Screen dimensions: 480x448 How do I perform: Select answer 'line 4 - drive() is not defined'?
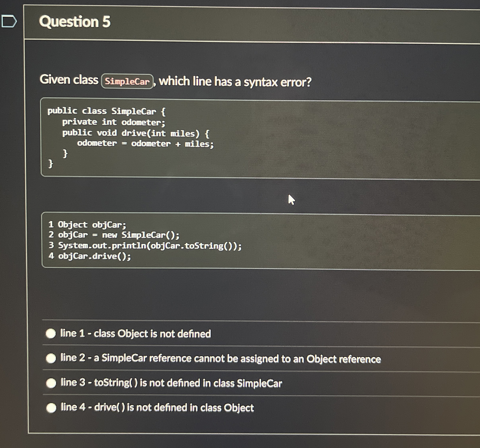coord(157,408)
